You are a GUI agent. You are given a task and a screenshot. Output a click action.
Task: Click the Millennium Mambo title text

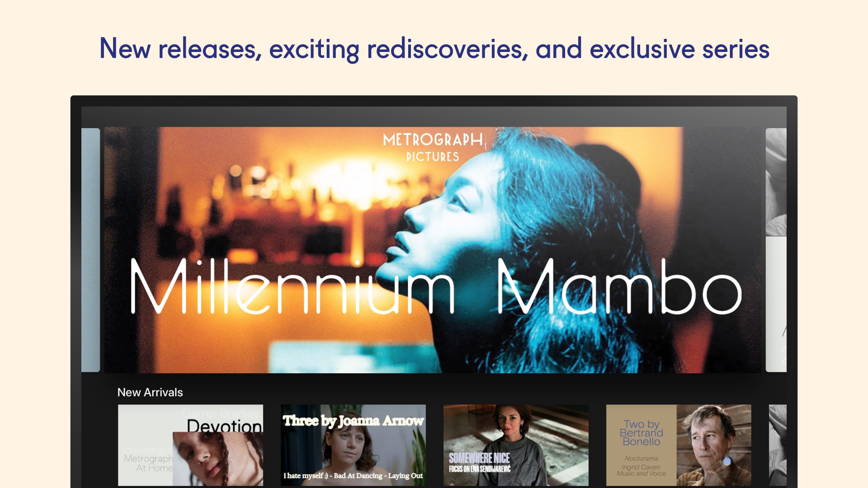pos(436,286)
